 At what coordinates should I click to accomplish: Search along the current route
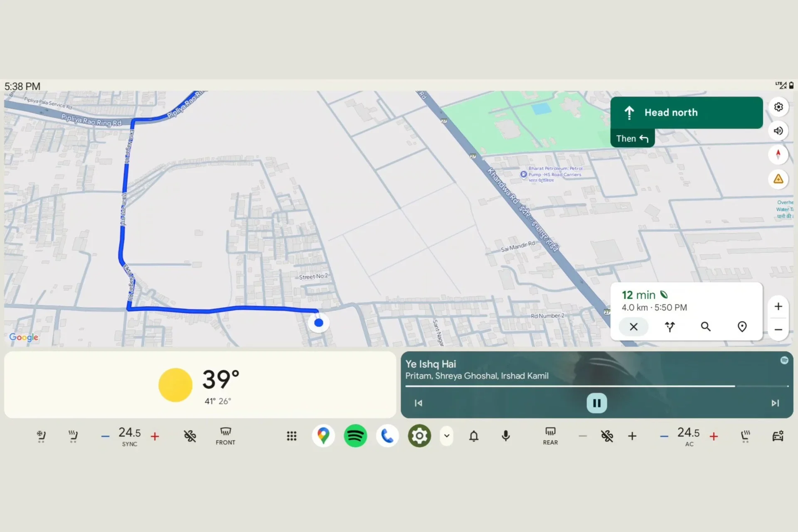tap(705, 327)
